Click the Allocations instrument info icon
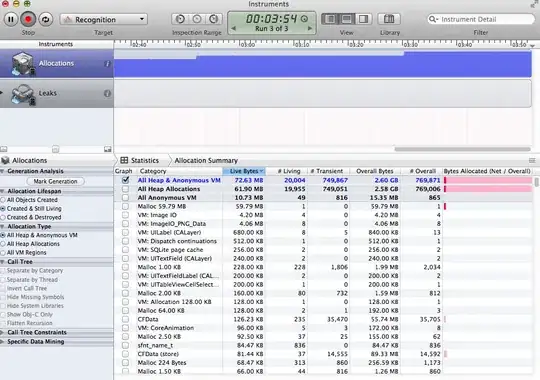The height and width of the screenshot is (380, 540). pos(107,63)
